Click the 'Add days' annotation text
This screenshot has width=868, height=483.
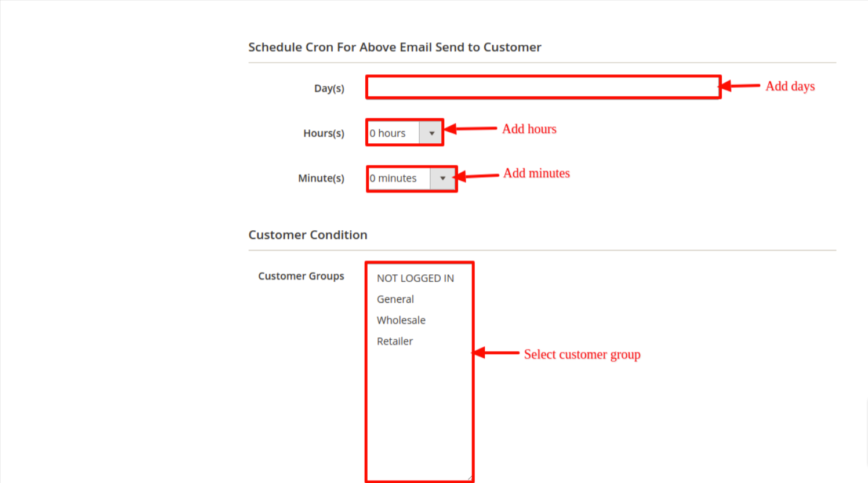tap(790, 86)
